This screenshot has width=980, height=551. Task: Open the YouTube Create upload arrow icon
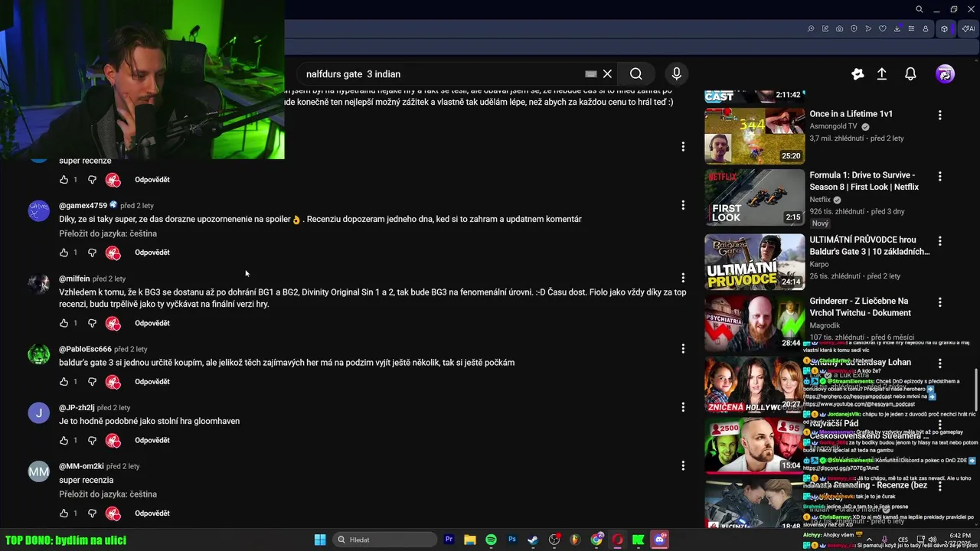(881, 74)
